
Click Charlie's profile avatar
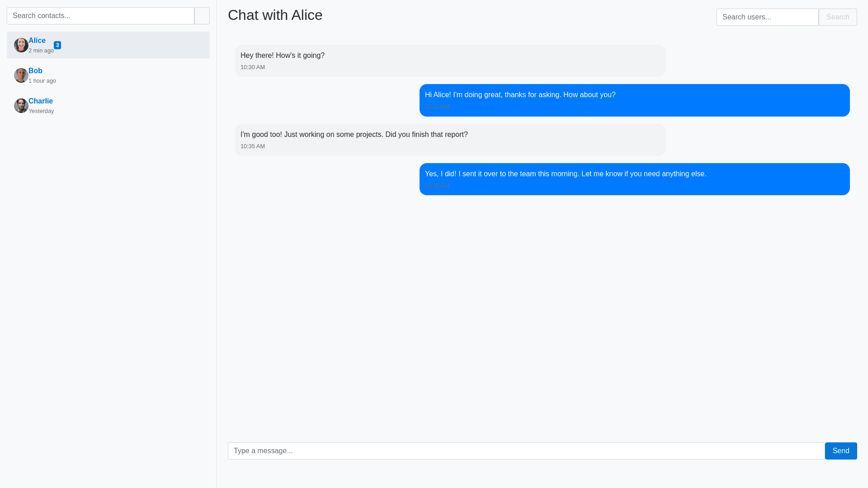click(21, 106)
